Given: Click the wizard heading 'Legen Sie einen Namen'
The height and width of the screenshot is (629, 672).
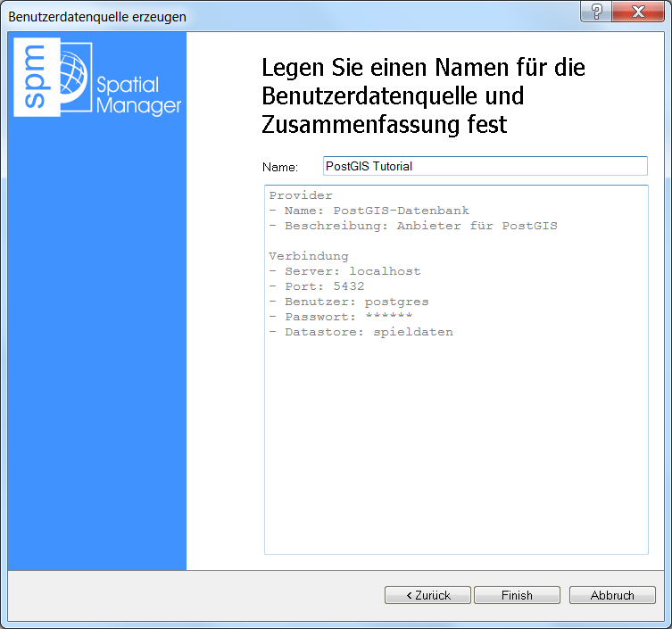Looking at the screenshot, I should (423, 96).
